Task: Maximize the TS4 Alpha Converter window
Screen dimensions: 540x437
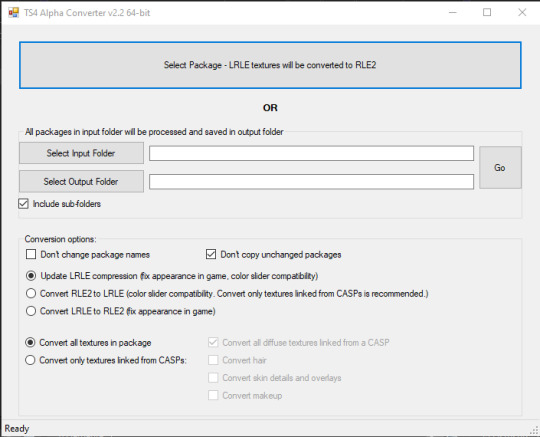Action: 487,13
